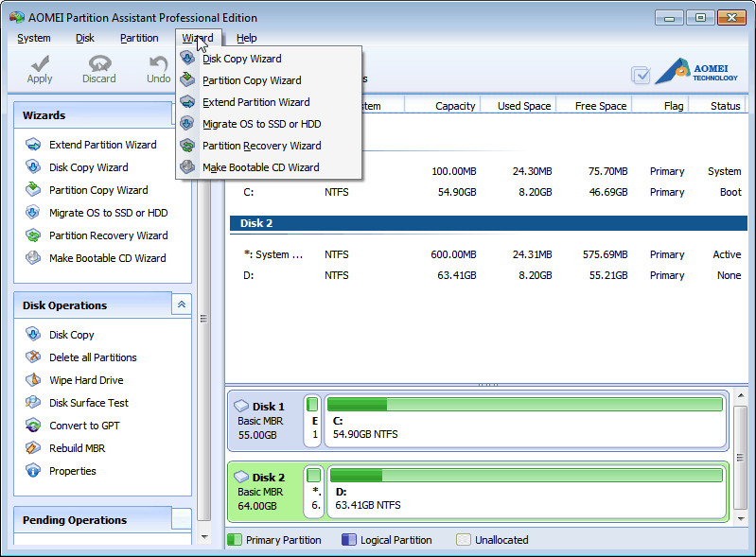The height and width of the screenshot is (557, 756).
Task: Click Convert to GPT in sidebar
Action: pyautogui.click(x=84, y=426)
